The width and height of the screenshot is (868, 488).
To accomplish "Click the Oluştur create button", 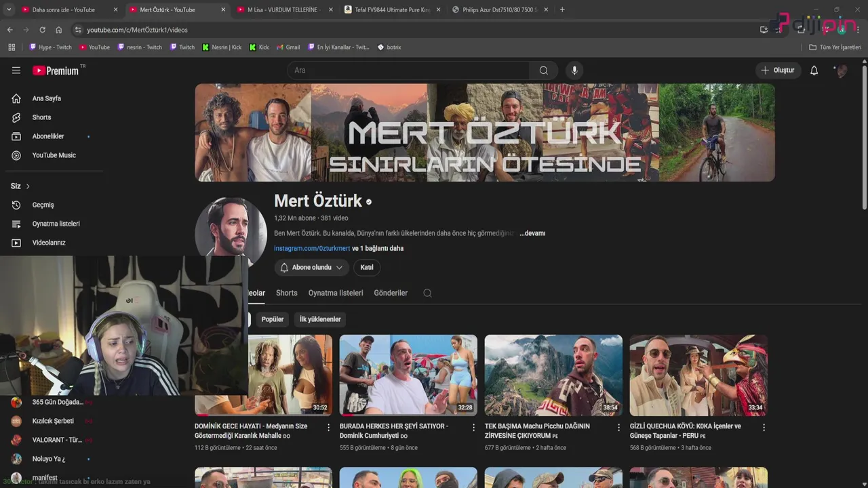I will pos(778,70).
